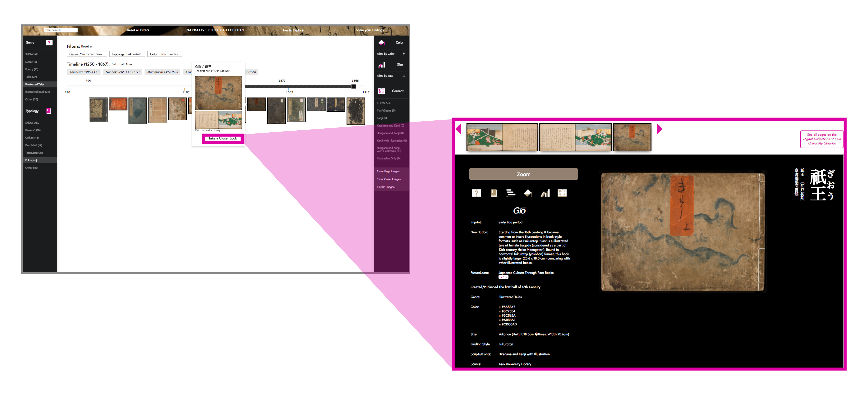Click the paint-bucket color icon in the detail panel
This screenshot has height=398, width=868.
pos(528,193)
